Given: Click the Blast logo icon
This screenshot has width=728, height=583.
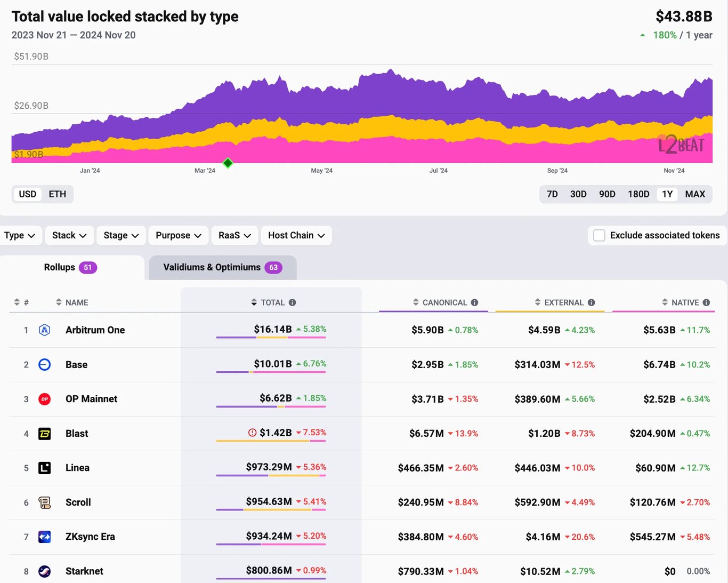Looking at the screenshot, I should [45, 434].
